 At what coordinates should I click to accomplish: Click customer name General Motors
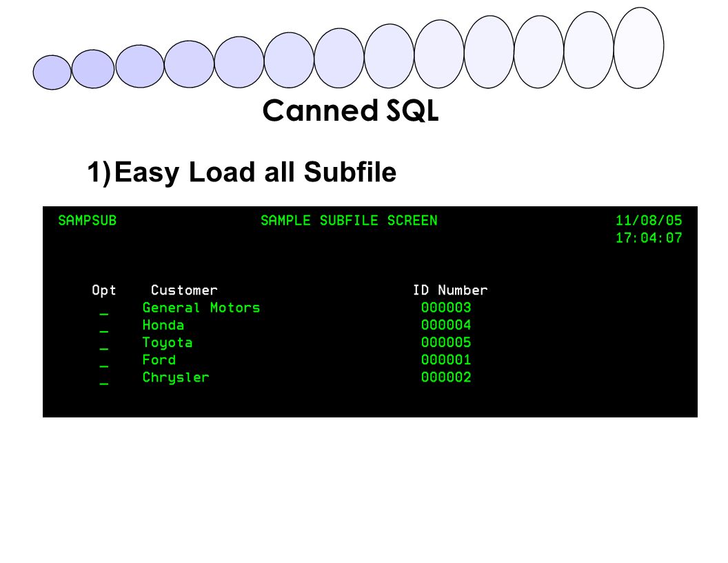[x=201, y=308]
